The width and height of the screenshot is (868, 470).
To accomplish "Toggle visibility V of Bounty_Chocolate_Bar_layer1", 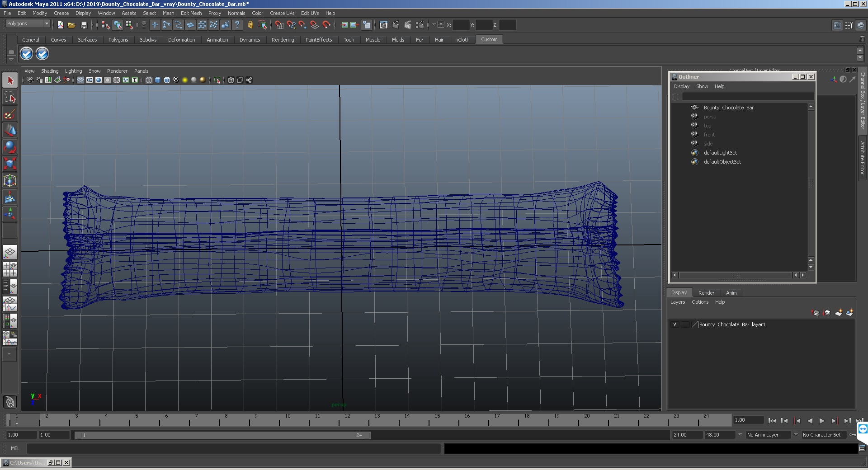I will pos(675,324).
